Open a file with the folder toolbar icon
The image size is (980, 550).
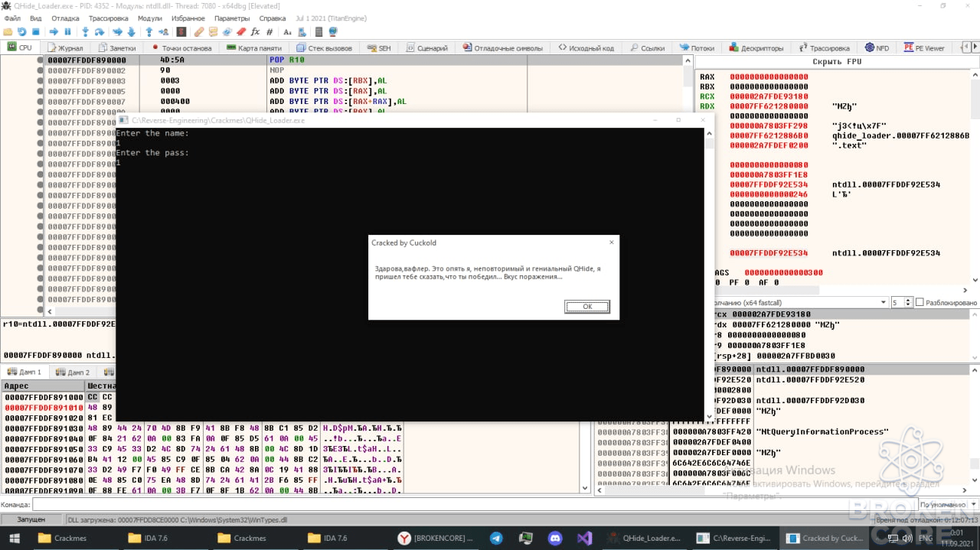point(8,32)
